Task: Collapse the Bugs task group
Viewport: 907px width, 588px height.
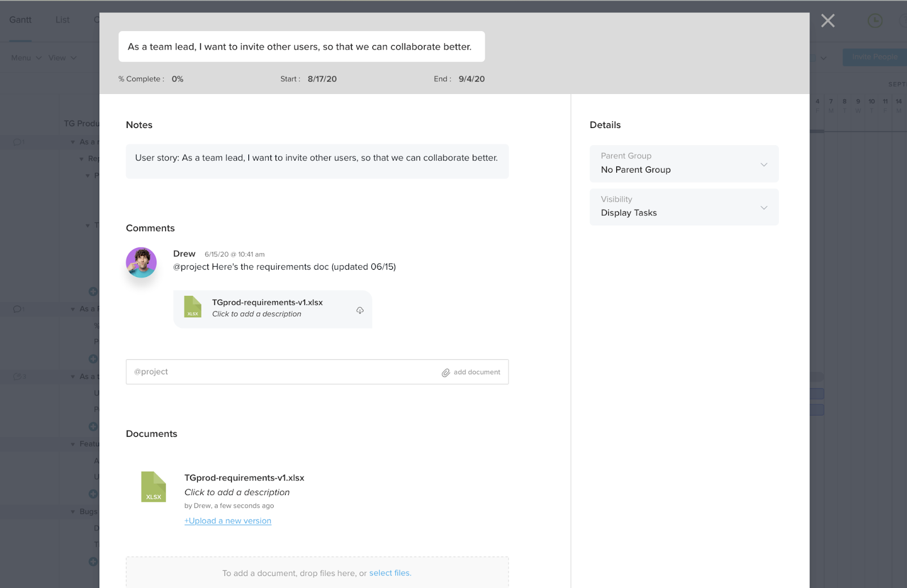Action: (x=72, y=512)
